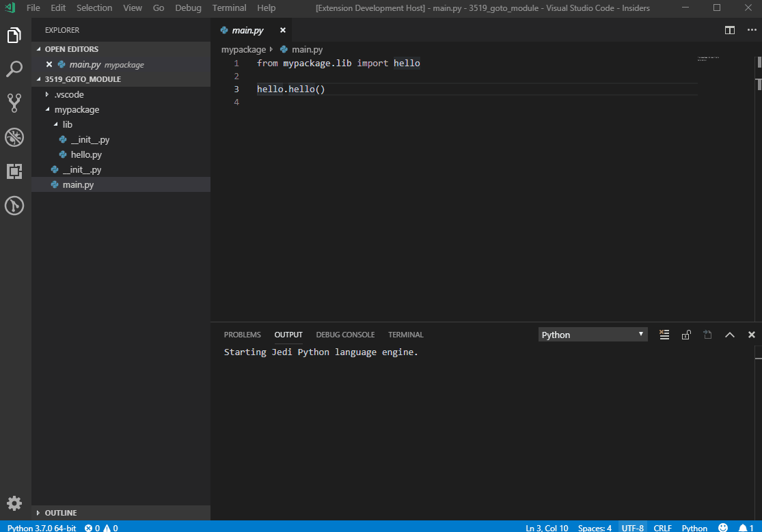Close the bottom panel

pos(751,335)
